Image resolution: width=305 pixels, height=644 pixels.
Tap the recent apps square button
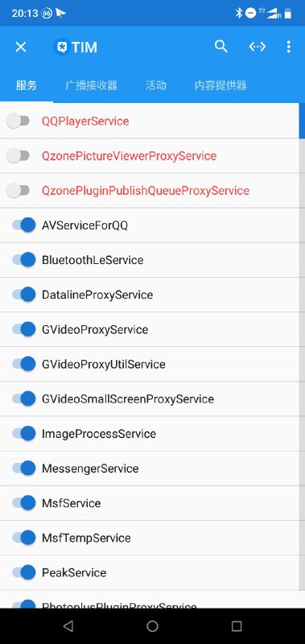point(237,626)
